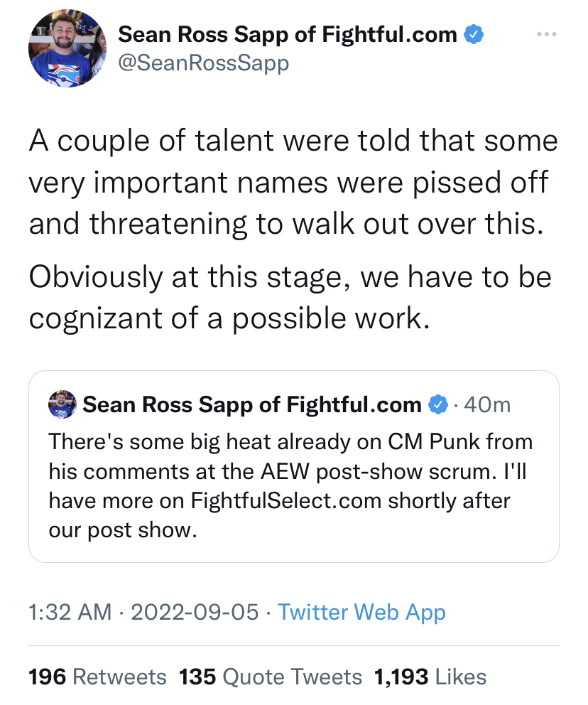Open the three-dot more options menu
Screen dimensions: 588x705
545,34
